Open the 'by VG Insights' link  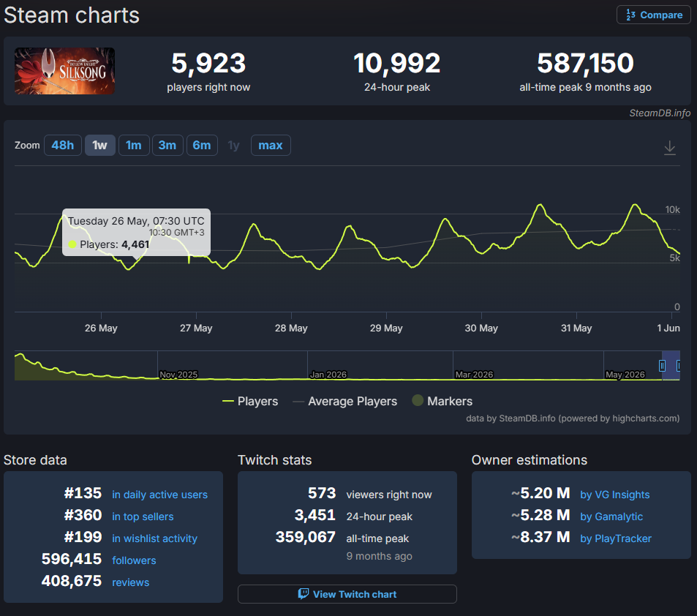coord(615,495)
